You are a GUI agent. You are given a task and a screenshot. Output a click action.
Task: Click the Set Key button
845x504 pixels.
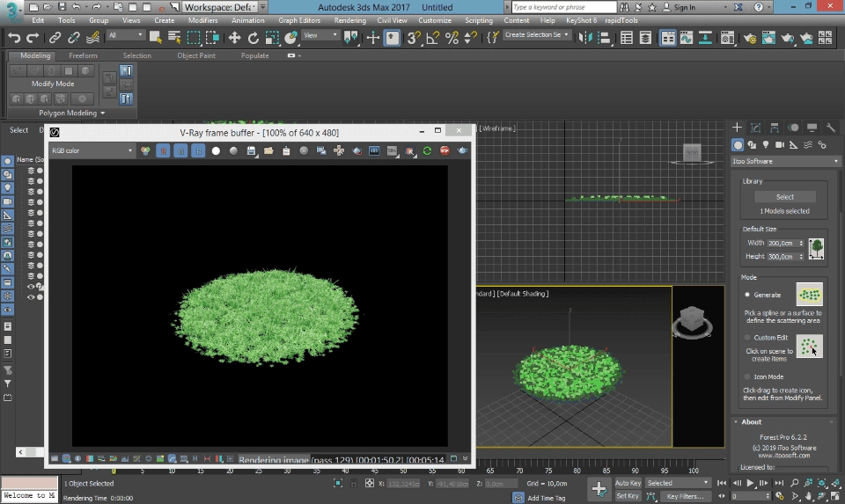pos(628,496)
